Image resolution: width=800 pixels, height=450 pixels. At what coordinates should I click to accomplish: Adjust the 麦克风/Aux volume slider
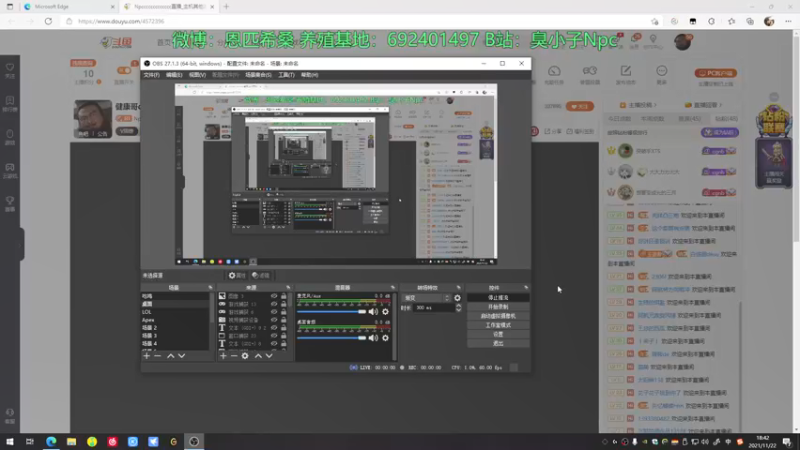tap(332, 312)
